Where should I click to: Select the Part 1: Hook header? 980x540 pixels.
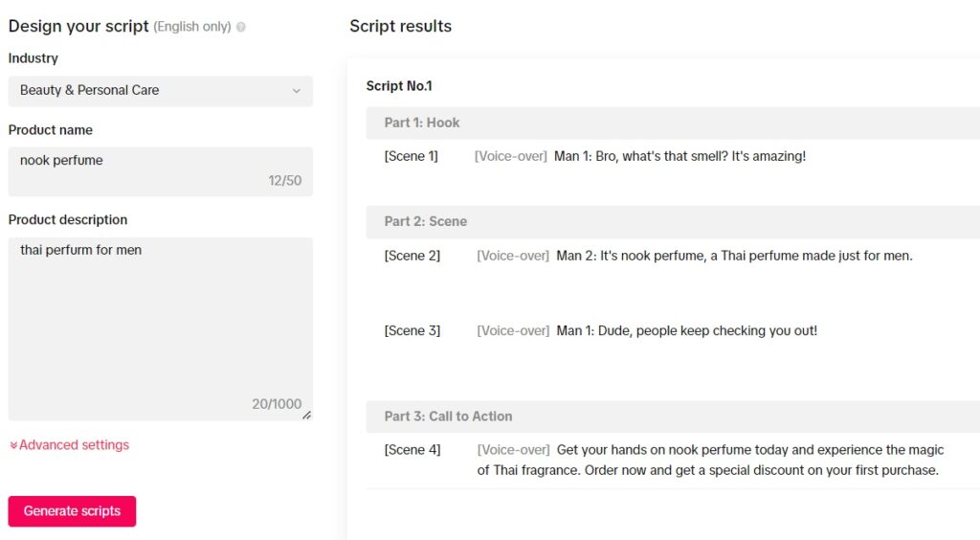pyautogui.click(x=673, y=123)
